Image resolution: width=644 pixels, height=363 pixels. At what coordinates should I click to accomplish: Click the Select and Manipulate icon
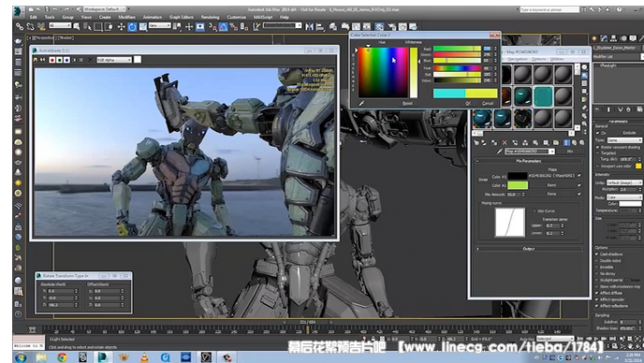189,27
